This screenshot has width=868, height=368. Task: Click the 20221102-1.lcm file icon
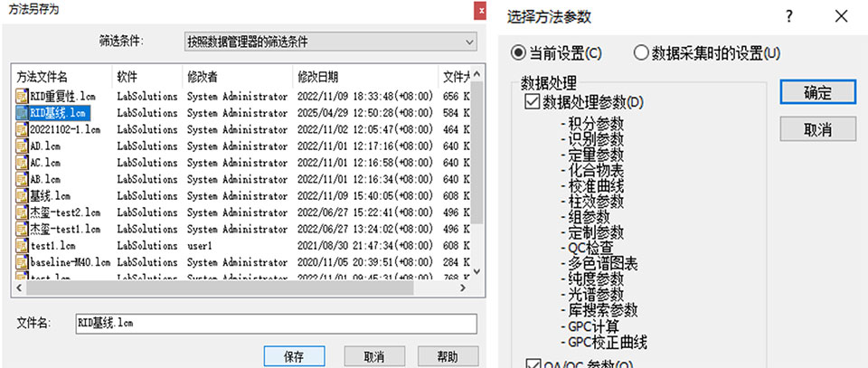[x=22, y=129]
